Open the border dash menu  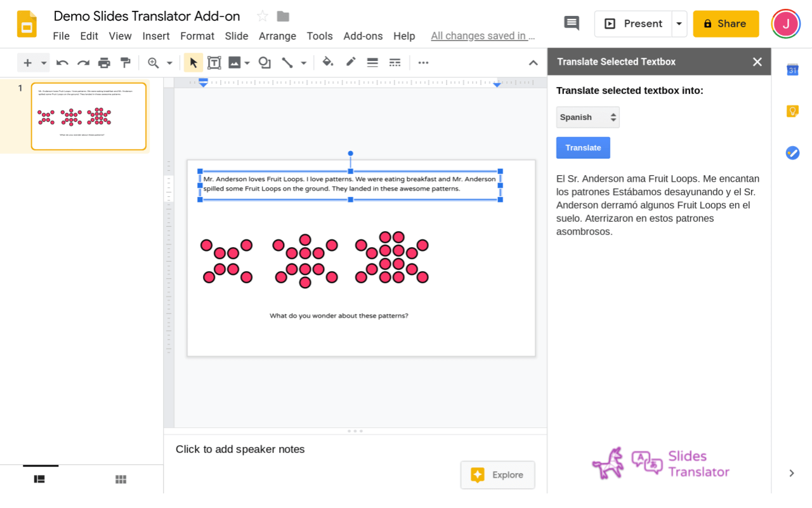coord(395,62)
